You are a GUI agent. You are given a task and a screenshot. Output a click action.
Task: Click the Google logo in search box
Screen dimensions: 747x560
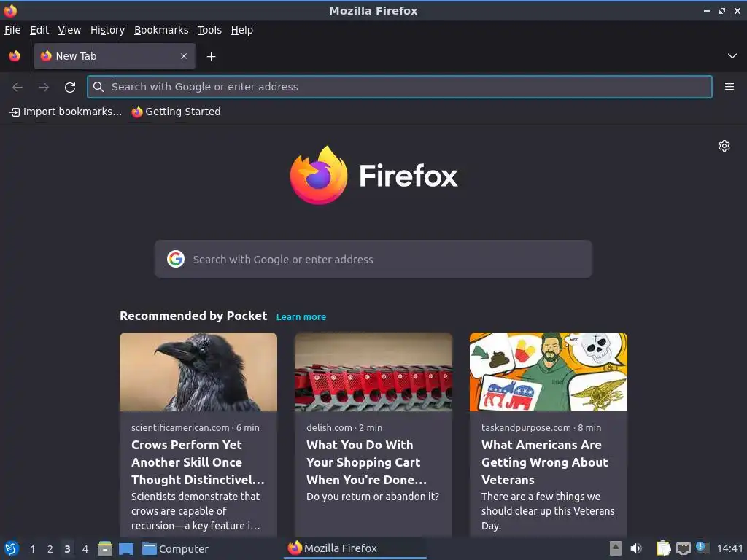click(176, 259)
